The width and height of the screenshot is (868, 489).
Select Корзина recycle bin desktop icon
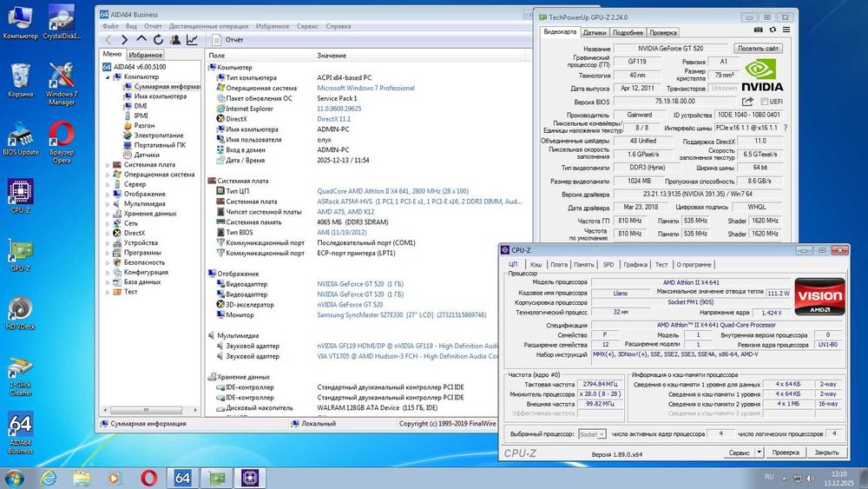coord(21,80)
